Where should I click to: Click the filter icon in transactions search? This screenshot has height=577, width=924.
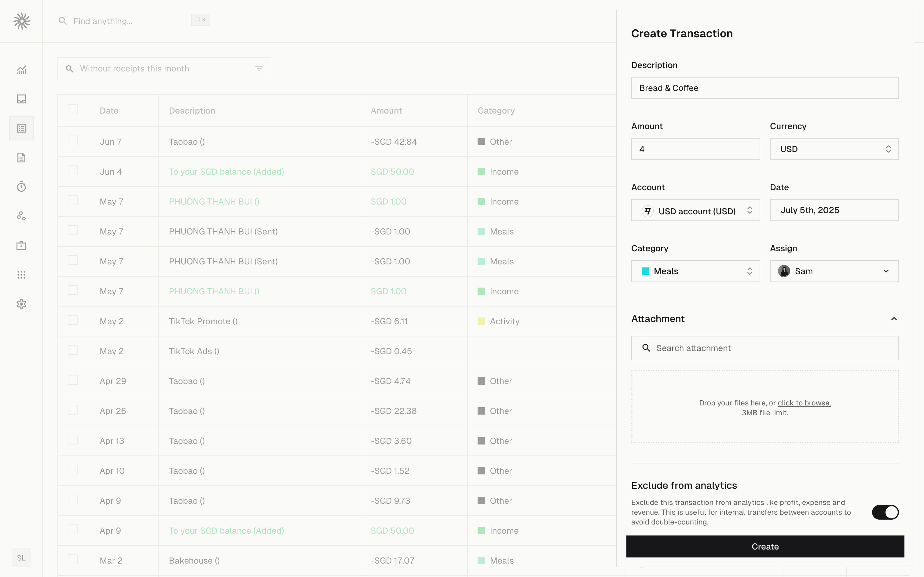click(x=259, y=69)
